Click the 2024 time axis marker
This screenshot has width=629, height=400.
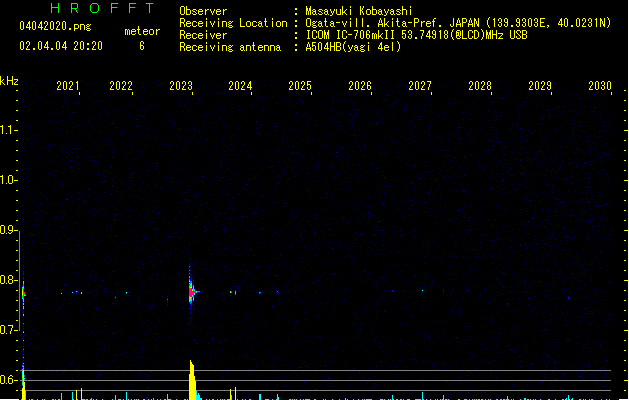pyautogui.click(x=240, y=85)
